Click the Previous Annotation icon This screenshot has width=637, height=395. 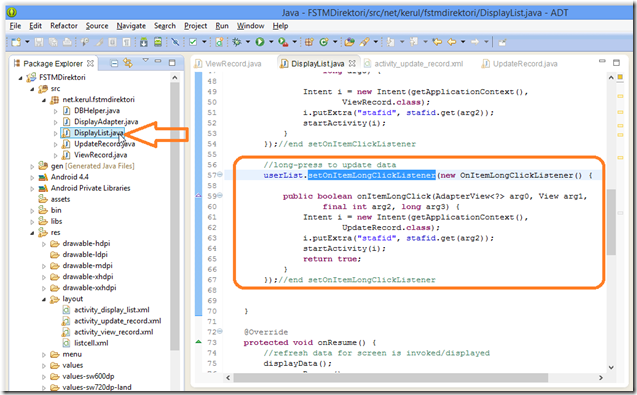tap(414, 42)
